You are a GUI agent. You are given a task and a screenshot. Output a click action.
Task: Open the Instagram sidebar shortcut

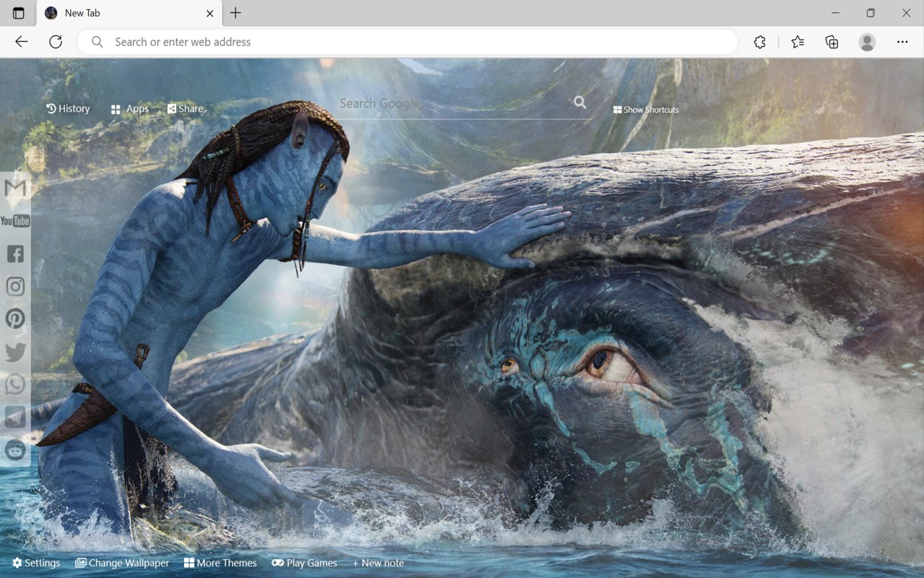[15, 286]
